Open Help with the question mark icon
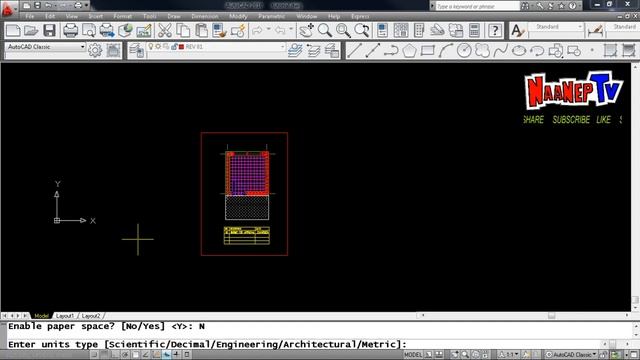 (495, 31)
